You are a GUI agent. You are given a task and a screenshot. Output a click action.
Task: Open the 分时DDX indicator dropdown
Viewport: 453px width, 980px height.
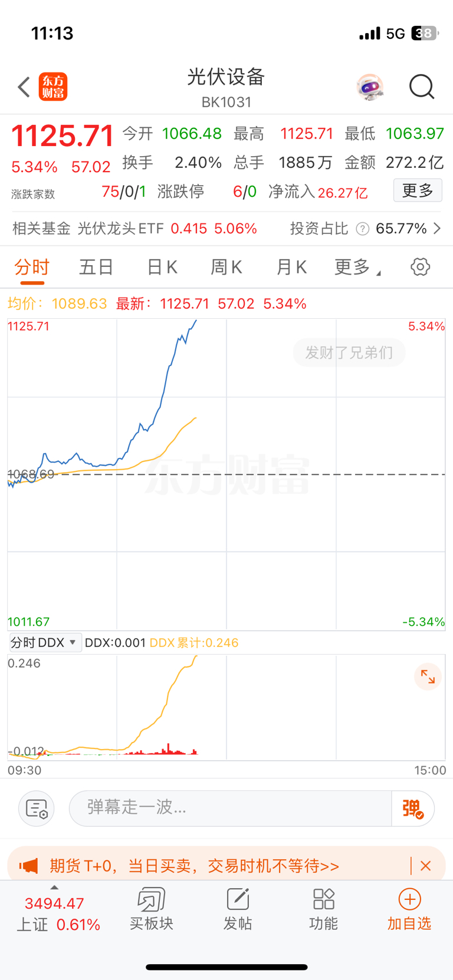(44, 642)
